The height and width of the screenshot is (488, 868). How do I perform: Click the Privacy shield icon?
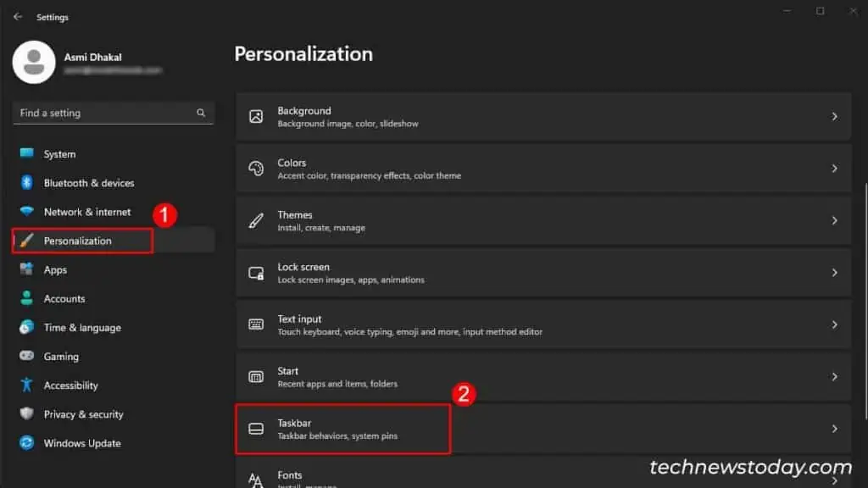(x=26, y=413)
